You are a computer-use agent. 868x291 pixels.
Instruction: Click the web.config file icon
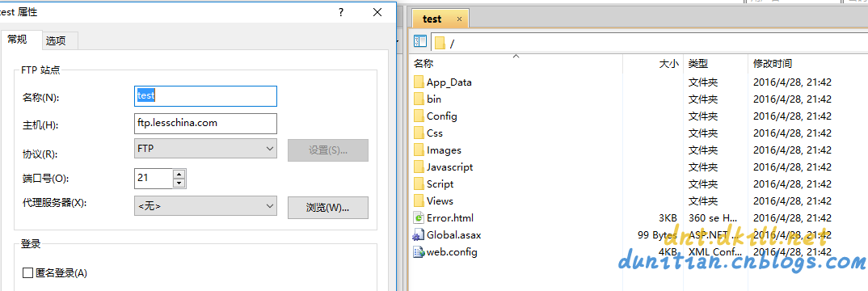point(418,252)
